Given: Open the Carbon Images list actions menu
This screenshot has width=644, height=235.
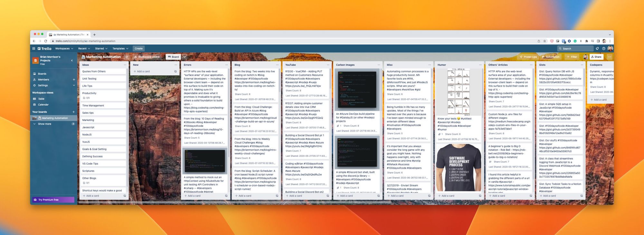Looking at the screenshot, I should pyautogui.click(x=379, y=65).
